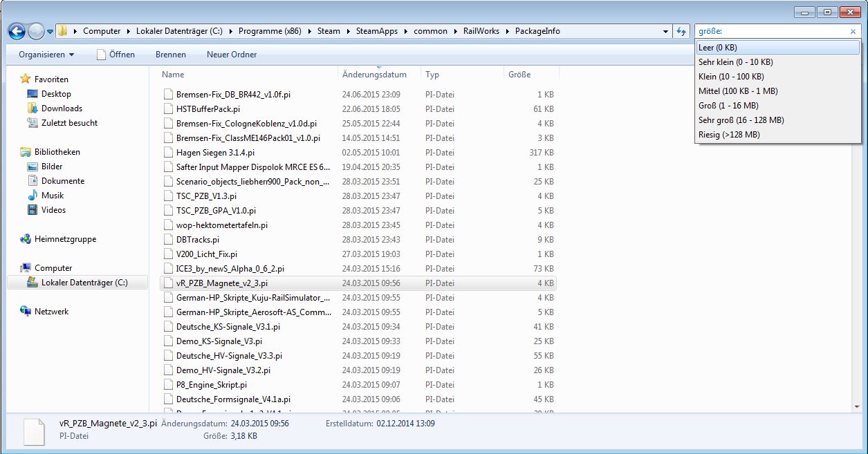Sort by the Größe column header
The image size is (868, 454).
pos(532,75)
